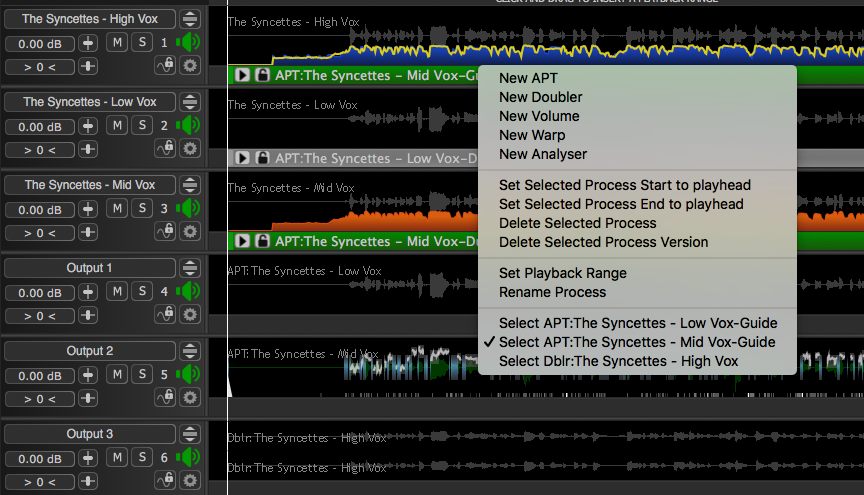
Task: Click the Output 3 track name button
Action: [x=90, y=434]
